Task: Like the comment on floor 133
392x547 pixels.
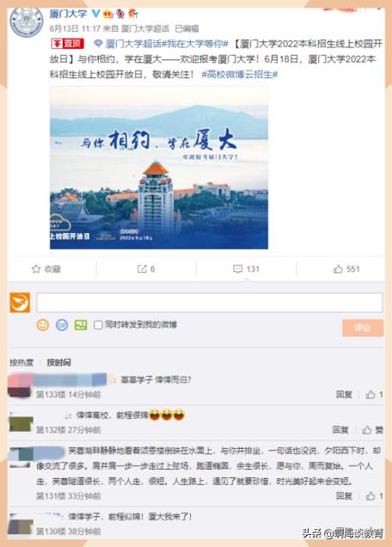Action: (371, 395)
